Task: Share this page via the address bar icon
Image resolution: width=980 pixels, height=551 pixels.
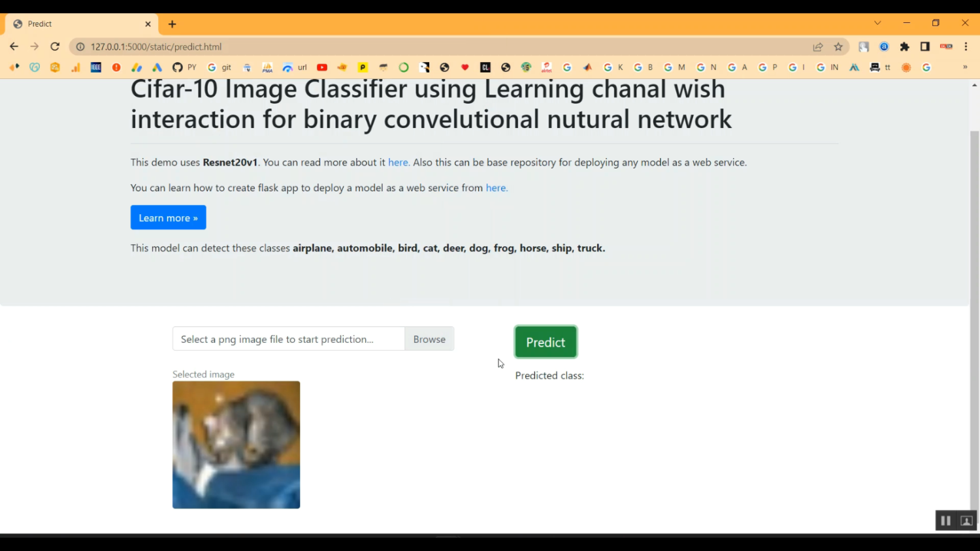Action: [818, 47]
